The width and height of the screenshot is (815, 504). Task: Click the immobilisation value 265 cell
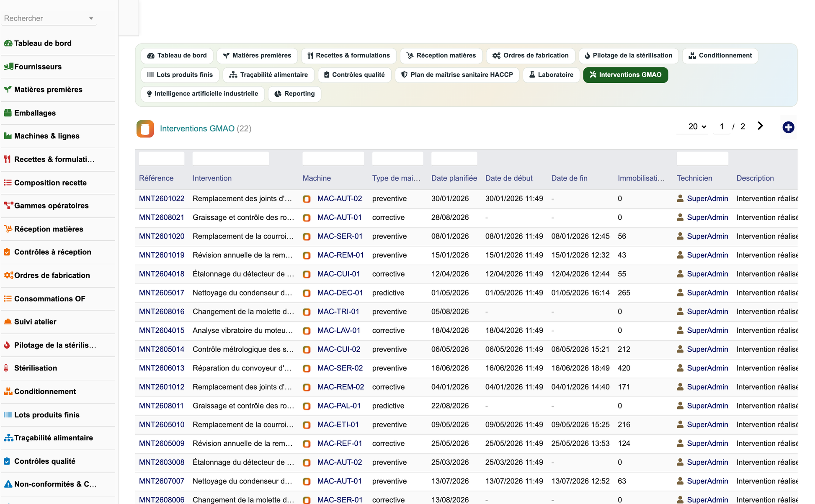[x=624, y=293]
